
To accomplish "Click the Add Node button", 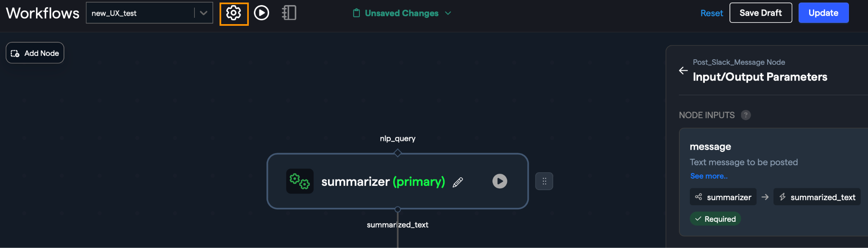I will pos(35,53).
